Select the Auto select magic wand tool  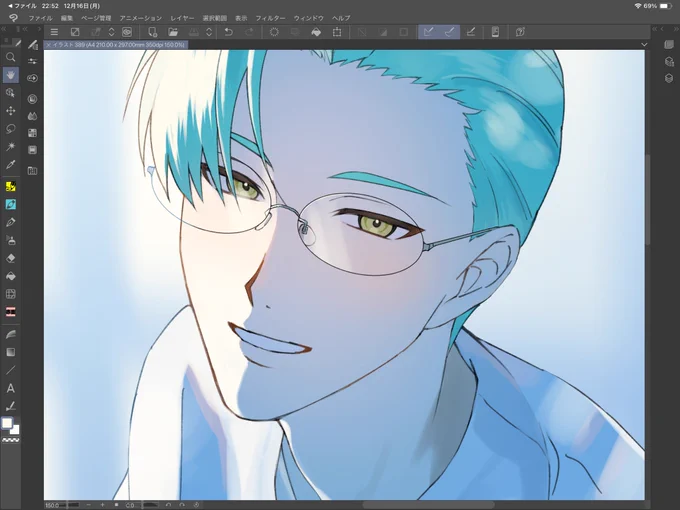click(10, 147)
